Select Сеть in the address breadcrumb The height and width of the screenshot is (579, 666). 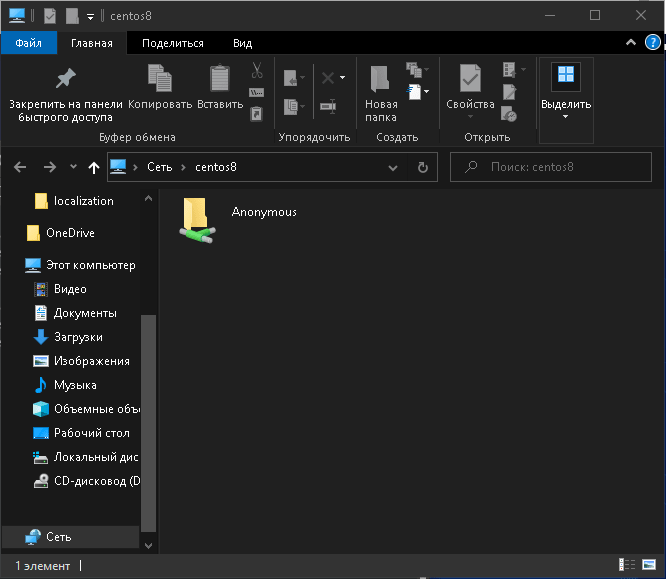point(159,167)
